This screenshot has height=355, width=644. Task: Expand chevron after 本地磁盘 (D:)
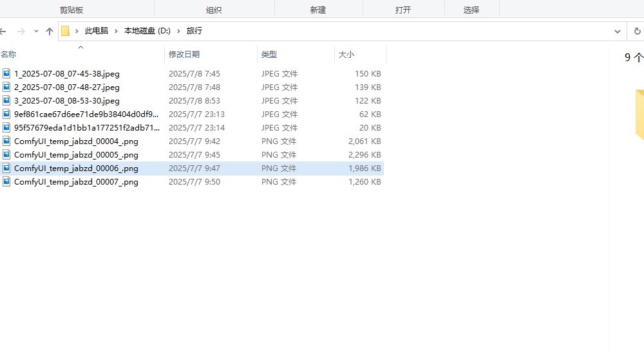[178, 31]
